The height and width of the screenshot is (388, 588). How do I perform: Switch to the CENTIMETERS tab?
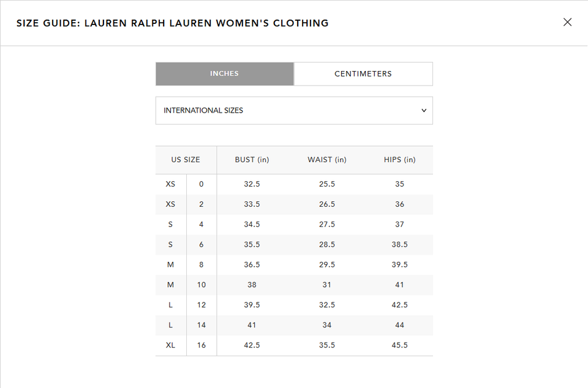pyautogui.click(x=363, y=73)
